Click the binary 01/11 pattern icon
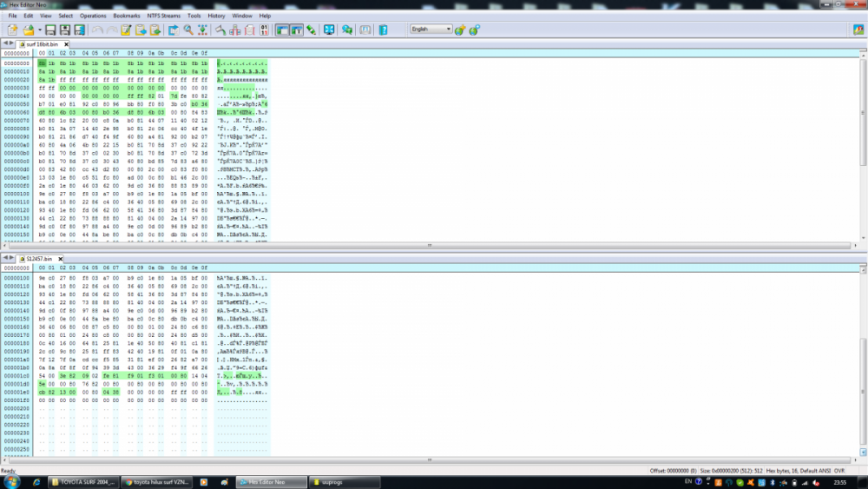Image resolution: width=868 pixels, height=489 pixels. (x=264, y=30)
